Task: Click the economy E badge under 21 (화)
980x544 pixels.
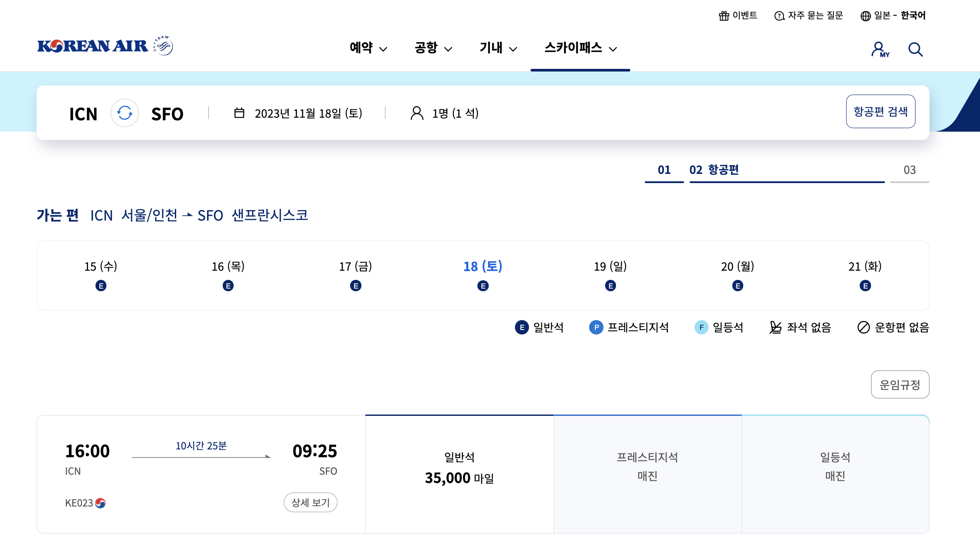Action: [x=865, y=286]
